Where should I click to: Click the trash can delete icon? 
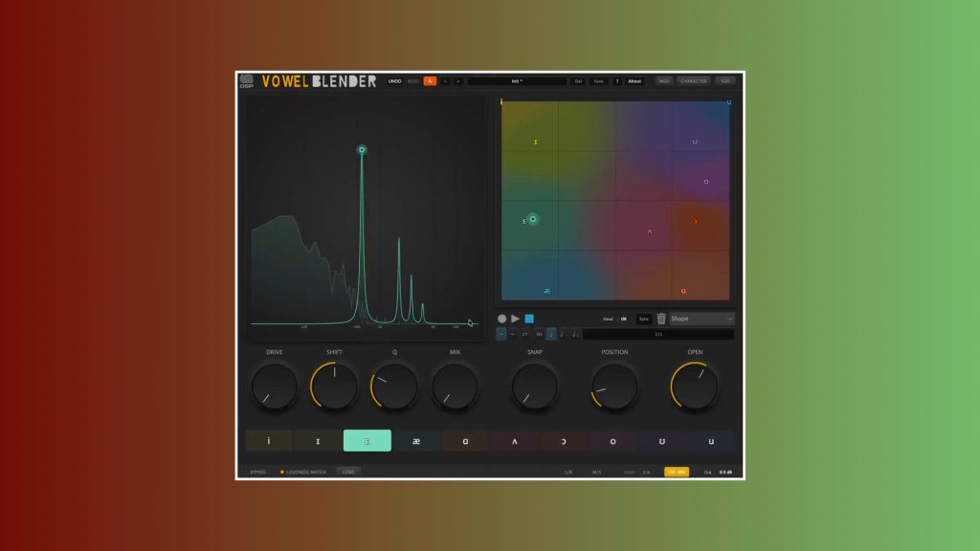pyautogui.click(x=661, y=319)
